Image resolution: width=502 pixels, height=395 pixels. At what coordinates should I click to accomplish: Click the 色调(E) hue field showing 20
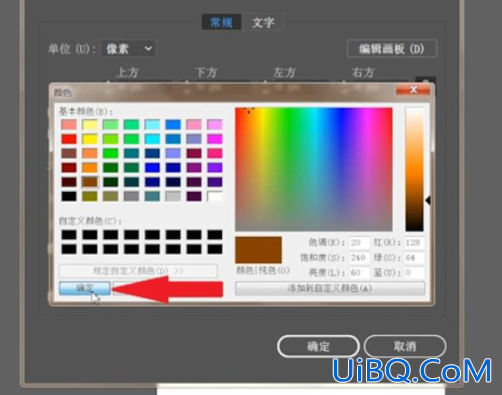360,243
